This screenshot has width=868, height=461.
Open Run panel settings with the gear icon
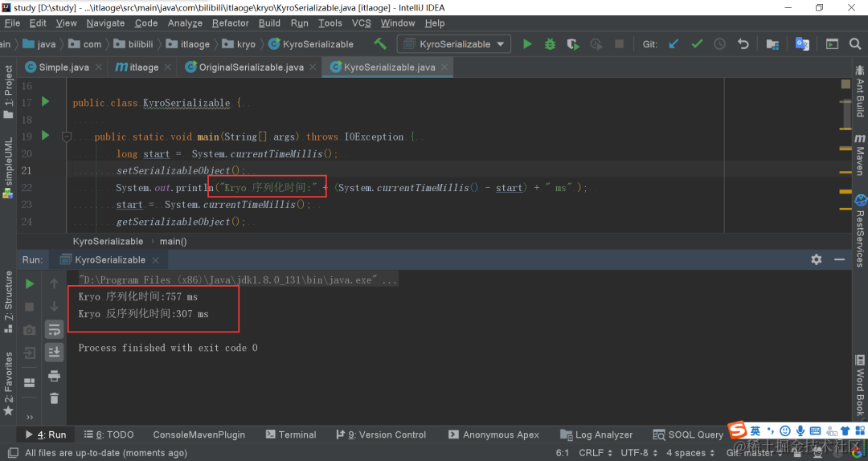[816, 259]
